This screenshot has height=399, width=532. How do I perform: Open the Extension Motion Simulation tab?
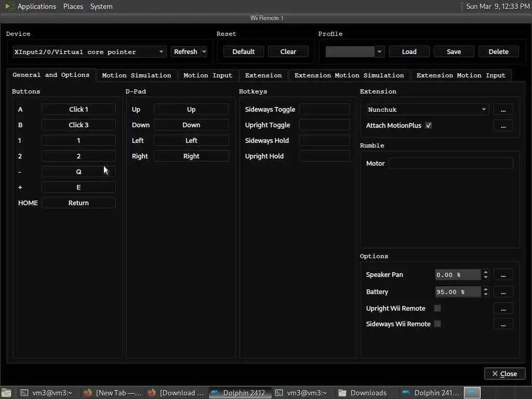coord(349,75)
